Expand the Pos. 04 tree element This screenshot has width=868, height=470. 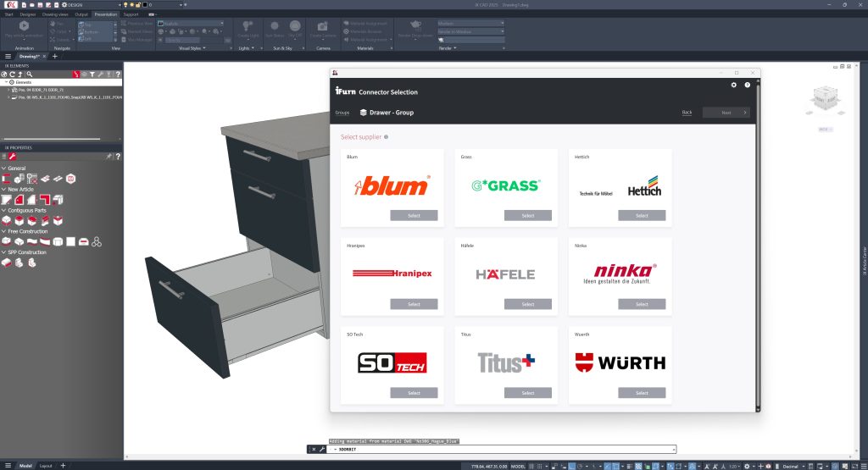click(8, 89)
